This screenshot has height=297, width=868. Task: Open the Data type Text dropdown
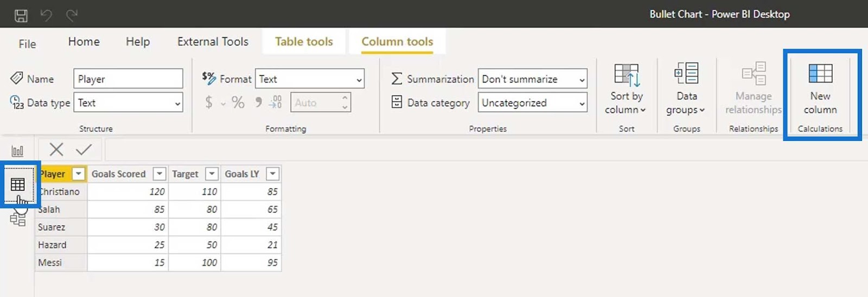(x=128, y=102)
